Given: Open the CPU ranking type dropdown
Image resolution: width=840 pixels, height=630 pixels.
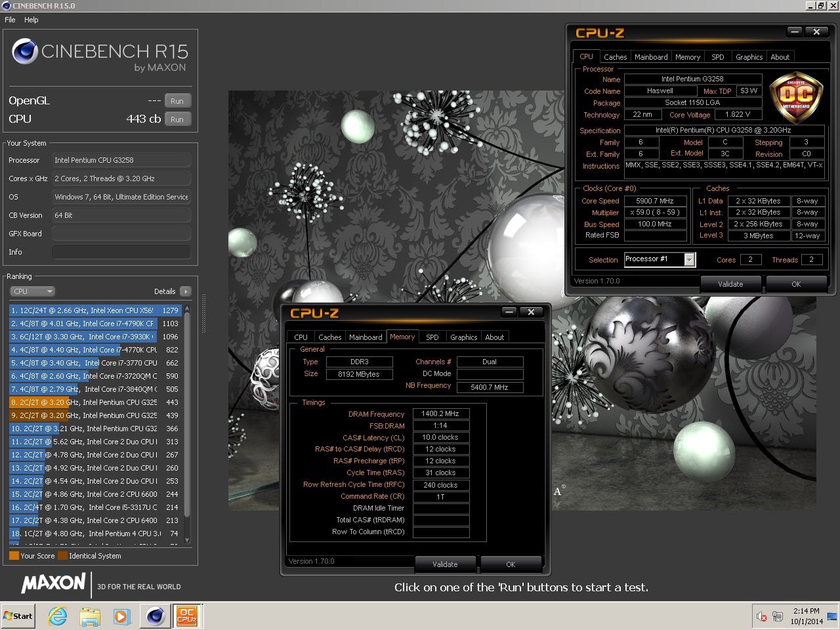Looking at the screenshot, I should (x=32, y=291).
